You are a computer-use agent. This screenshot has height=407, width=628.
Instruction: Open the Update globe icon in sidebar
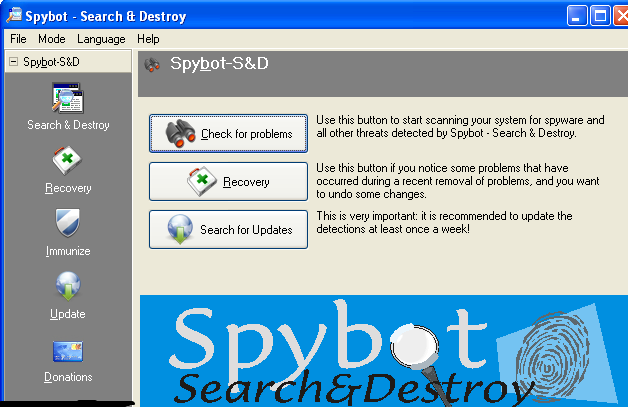pyautogui.click(x=68, y=286)
